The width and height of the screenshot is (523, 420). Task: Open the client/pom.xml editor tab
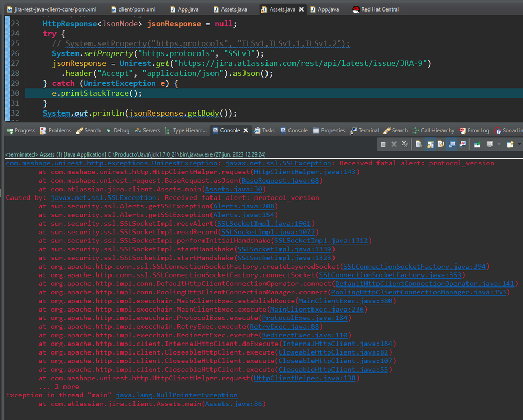pos(133,9)
